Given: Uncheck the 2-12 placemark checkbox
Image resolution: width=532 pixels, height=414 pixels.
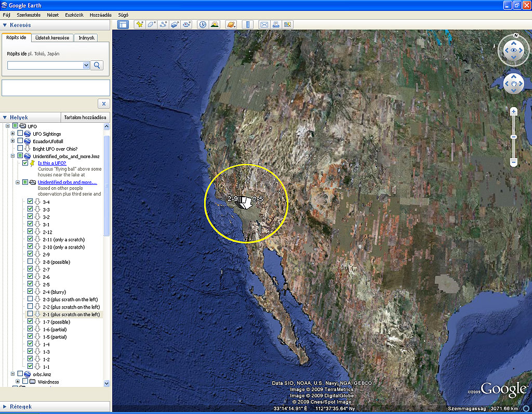Looking at the screenshot, I should coord(30,231).
